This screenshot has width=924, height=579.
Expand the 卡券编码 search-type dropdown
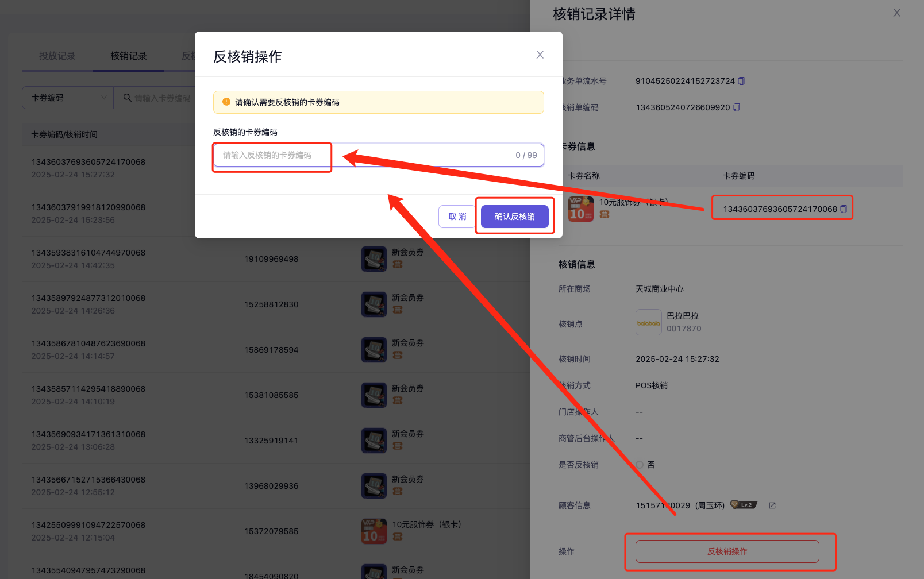(68, 98)
